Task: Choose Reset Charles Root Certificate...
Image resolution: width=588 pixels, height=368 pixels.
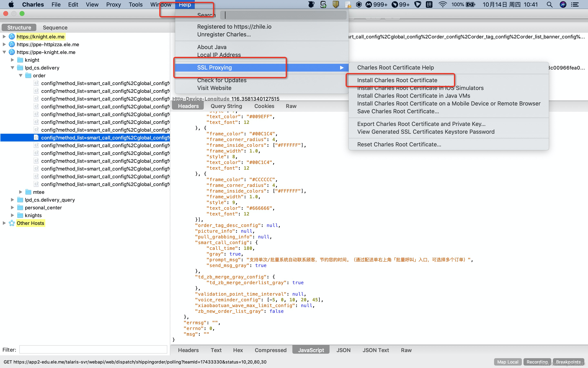Action: pyautogui.click(x=399, y=144)
